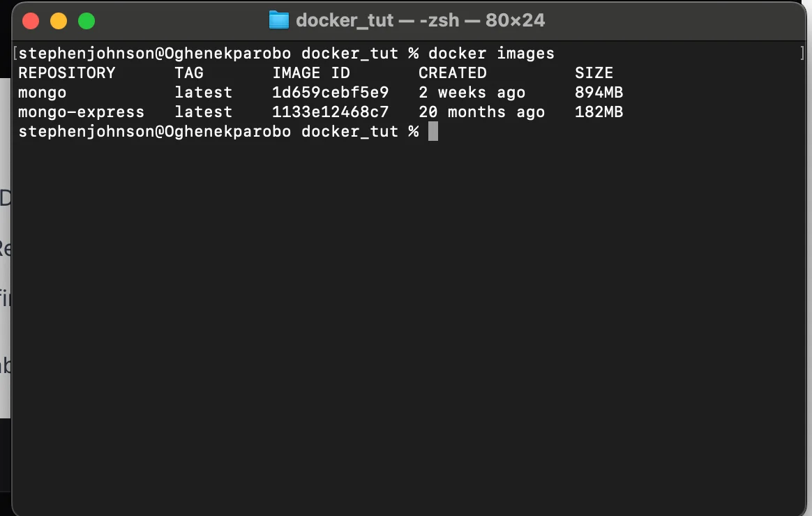
Task: Click the 182MB size value
Action: pyautogui.click(x=599, y=112)
